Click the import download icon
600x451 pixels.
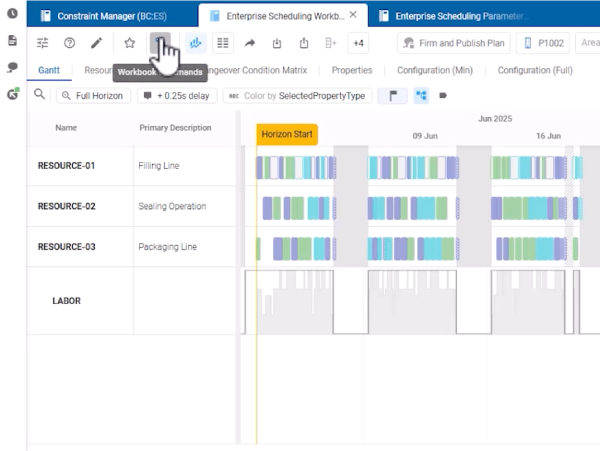pos(277,43)
